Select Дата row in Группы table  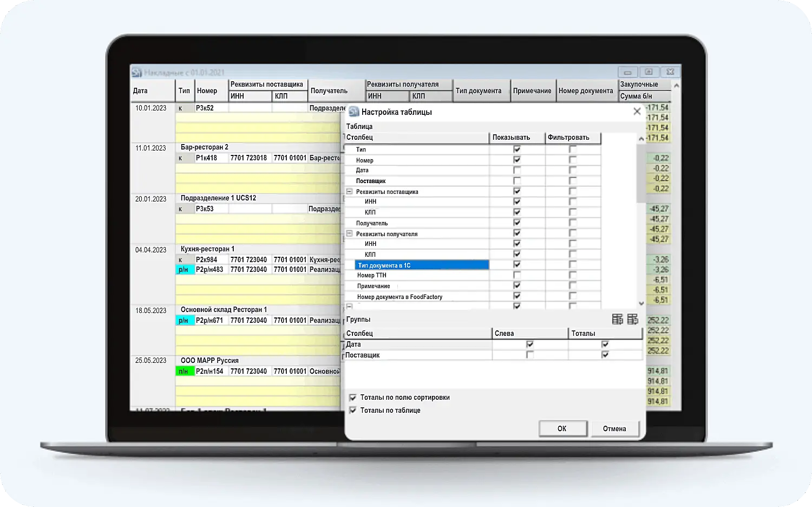(418, 344)
